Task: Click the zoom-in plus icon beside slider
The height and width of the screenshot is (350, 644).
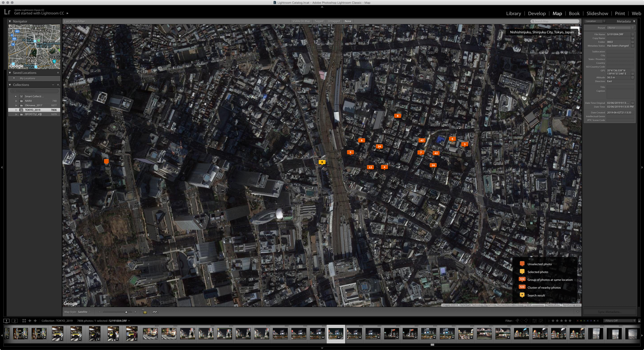Action: [135, 312]
